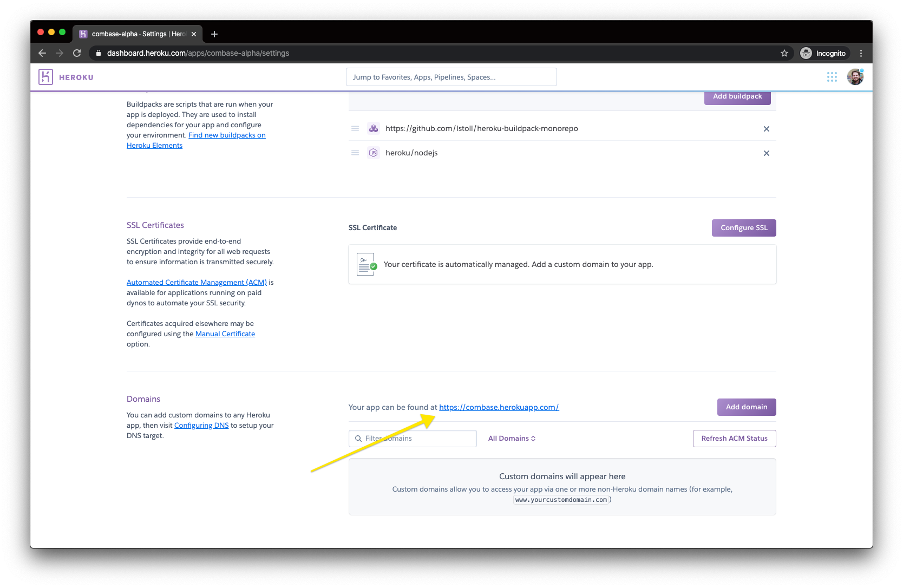Bookmark this page with the star icon
Screen dimensions: 903x588
pyautogui.click(x=784, y=53)
